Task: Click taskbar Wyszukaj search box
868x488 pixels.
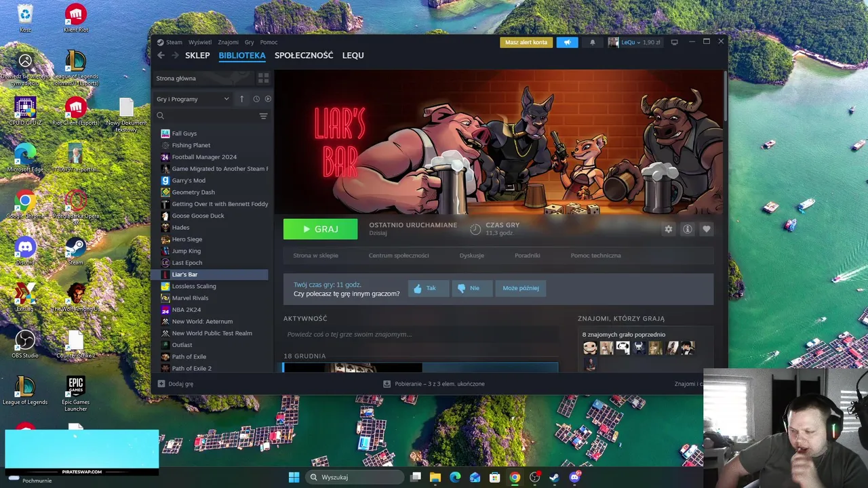Action: click(353, 477)
